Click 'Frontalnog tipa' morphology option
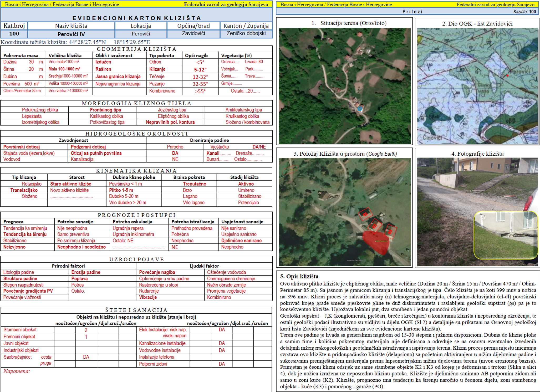 coord(105,110)
